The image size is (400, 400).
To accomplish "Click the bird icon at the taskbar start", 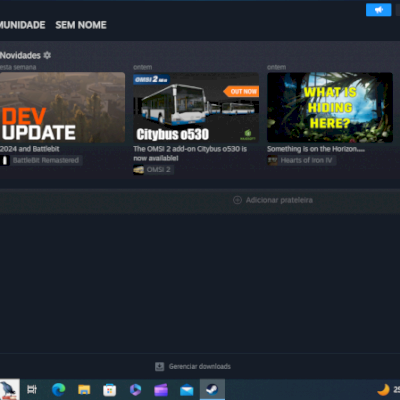I will [9, 389].
